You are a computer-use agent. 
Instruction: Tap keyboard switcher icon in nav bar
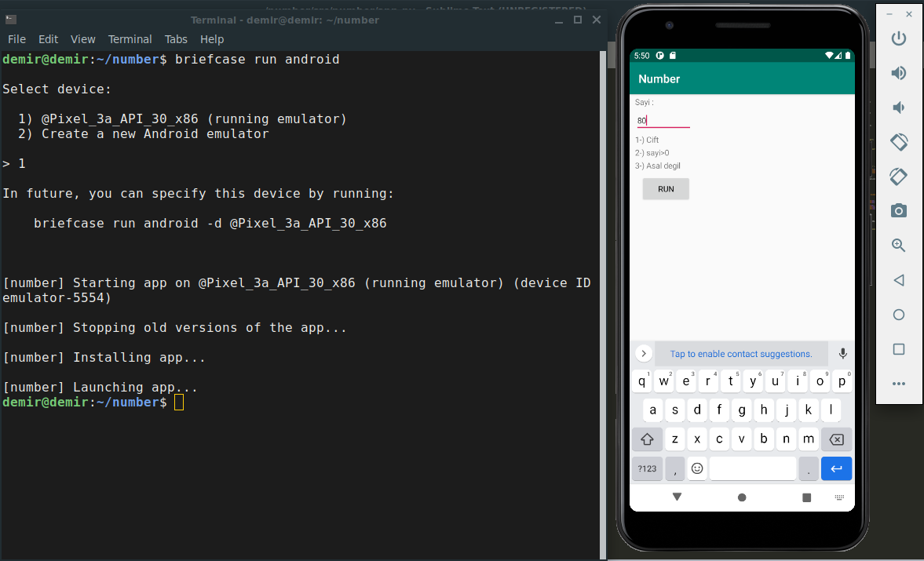(x=839, y=497)
